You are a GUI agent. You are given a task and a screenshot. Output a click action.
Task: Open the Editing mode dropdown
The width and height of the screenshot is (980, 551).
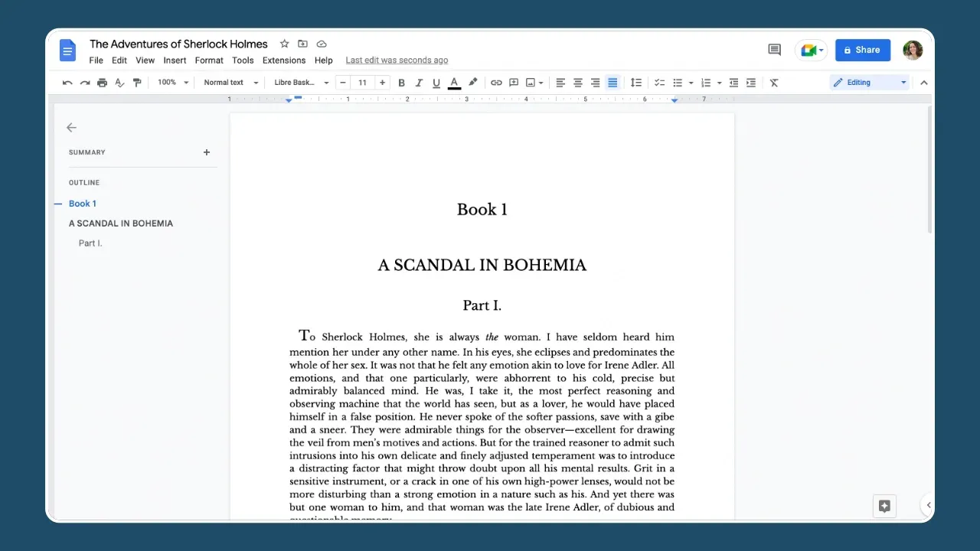click(x=869, y=82)
